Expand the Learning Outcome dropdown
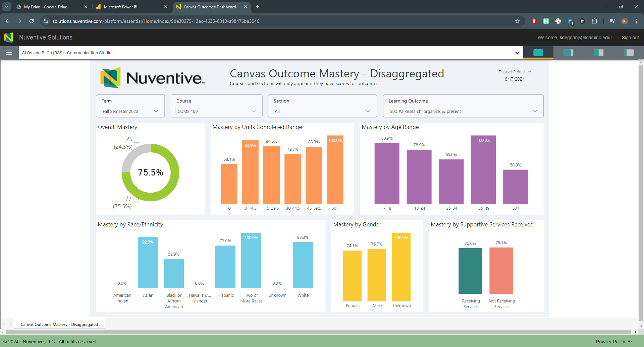 (x=463, y=111)
